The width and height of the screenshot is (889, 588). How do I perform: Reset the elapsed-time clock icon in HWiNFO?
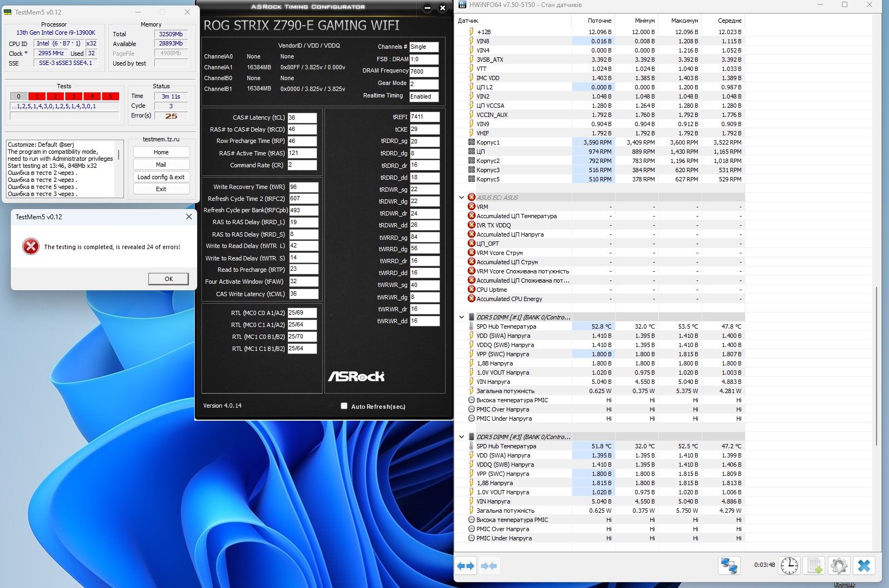(x=789, y=566)
